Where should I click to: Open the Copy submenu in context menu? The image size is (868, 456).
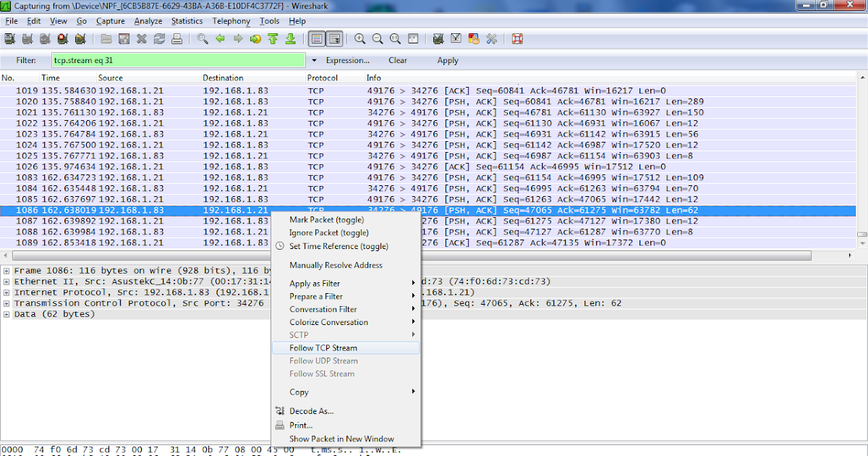coord(345,392)
